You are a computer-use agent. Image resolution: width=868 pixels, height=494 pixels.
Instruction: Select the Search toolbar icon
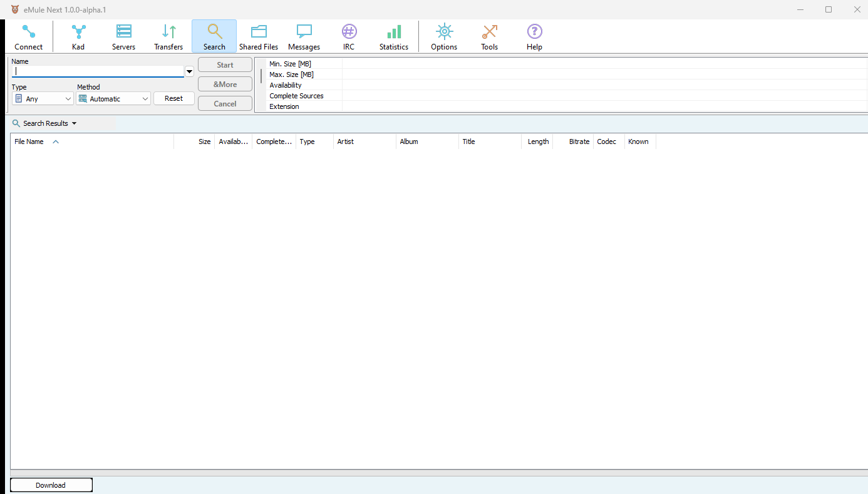214,36
